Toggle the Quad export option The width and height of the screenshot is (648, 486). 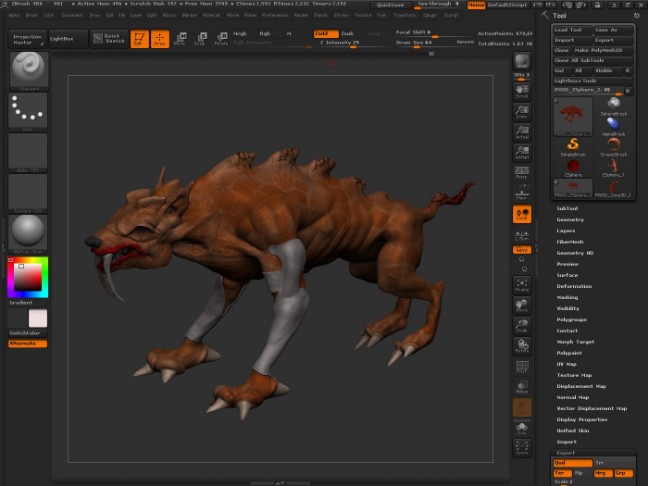click(x=572, y=463)
